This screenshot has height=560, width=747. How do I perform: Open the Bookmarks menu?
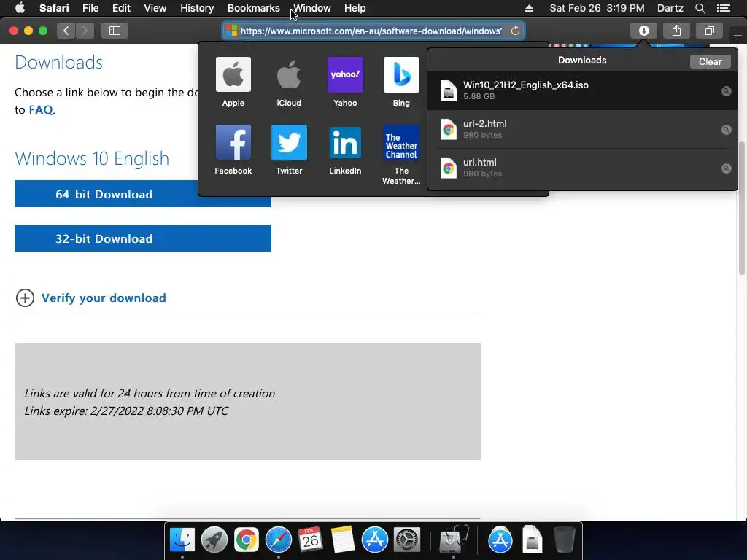(253, 8)
